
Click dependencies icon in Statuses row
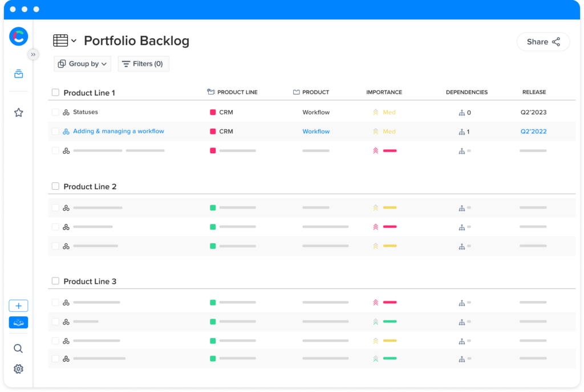coord(461,113)
